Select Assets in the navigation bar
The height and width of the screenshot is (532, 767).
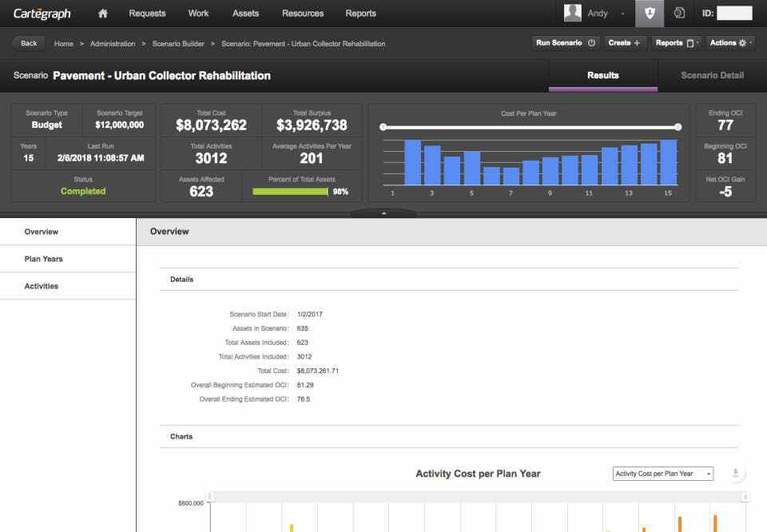pyautogui.click(x=245, y=13)
